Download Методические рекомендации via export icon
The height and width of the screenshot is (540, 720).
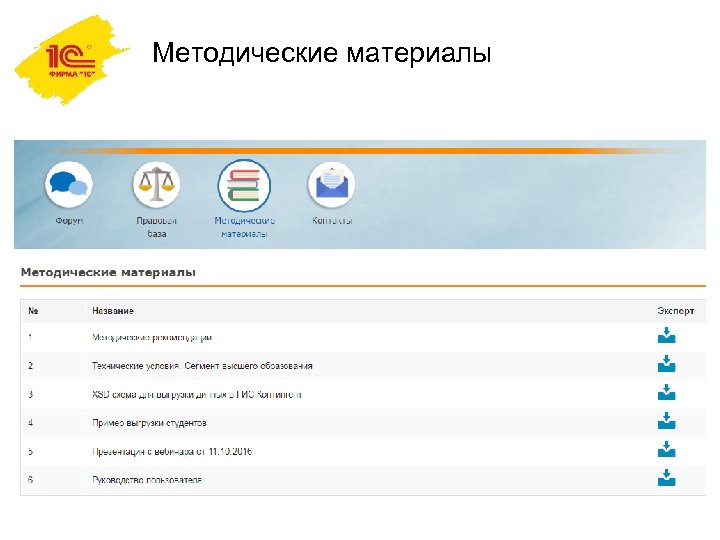(x=666, y=336)
